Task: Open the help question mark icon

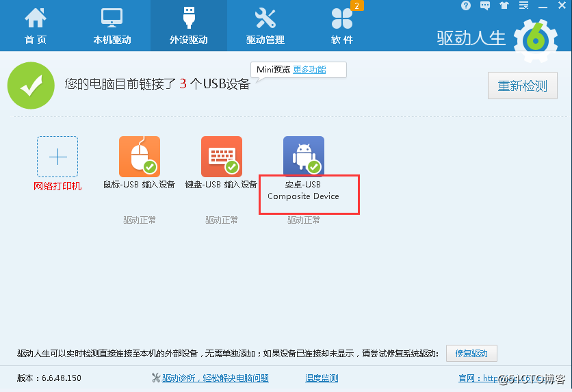Action: click(466, 5)
